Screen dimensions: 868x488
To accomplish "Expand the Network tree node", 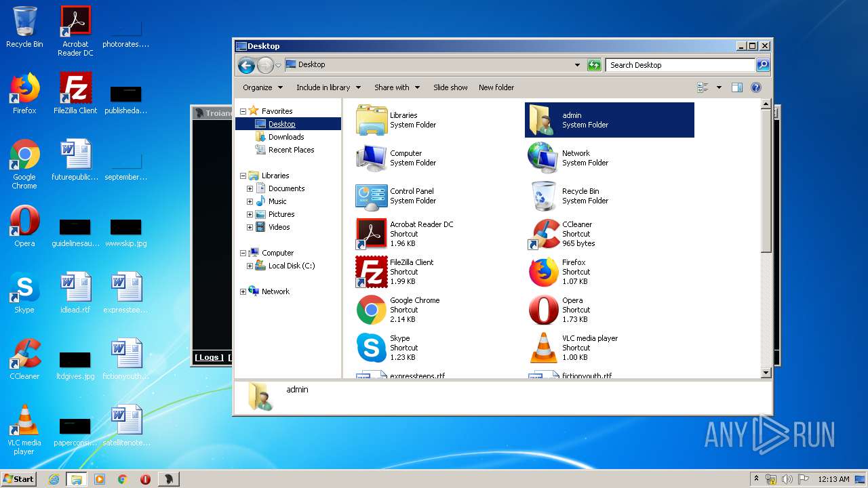I will click(243, 291).
